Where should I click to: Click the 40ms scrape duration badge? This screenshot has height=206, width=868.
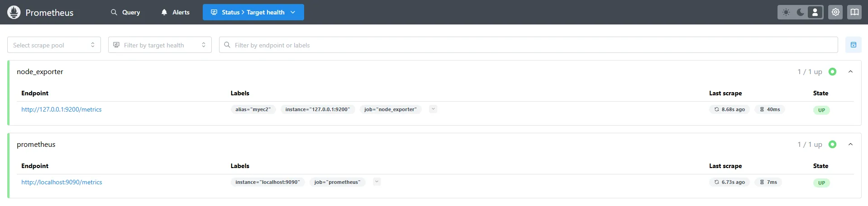tap(770, 109)
